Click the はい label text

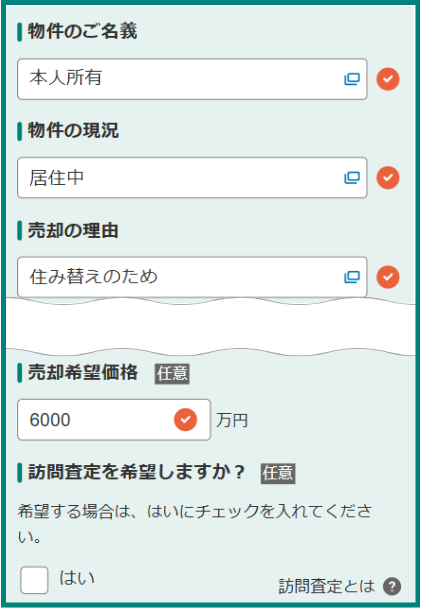pos(77,578)
